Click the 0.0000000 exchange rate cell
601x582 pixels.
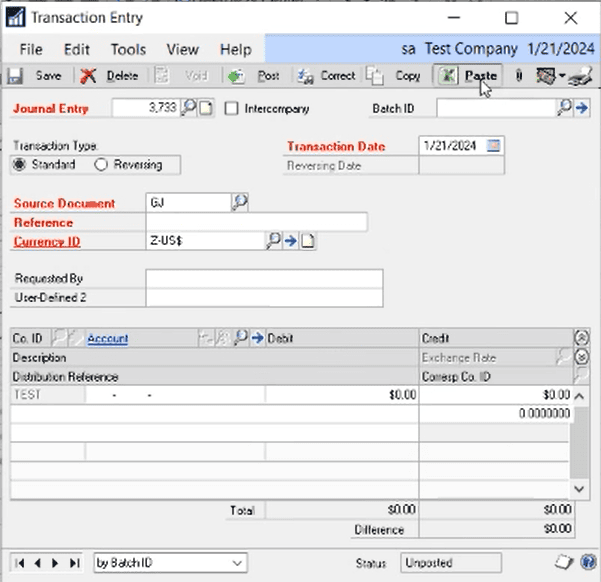(495, 413)
